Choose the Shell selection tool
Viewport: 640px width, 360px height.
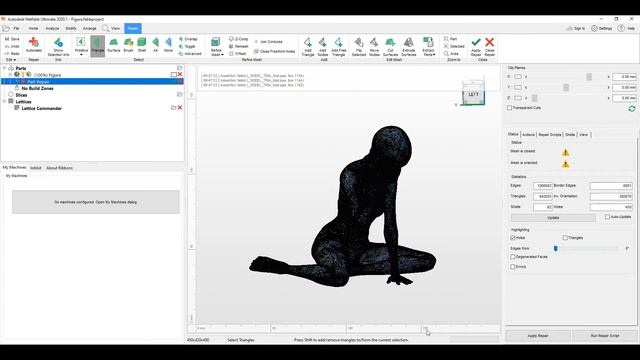142,44
